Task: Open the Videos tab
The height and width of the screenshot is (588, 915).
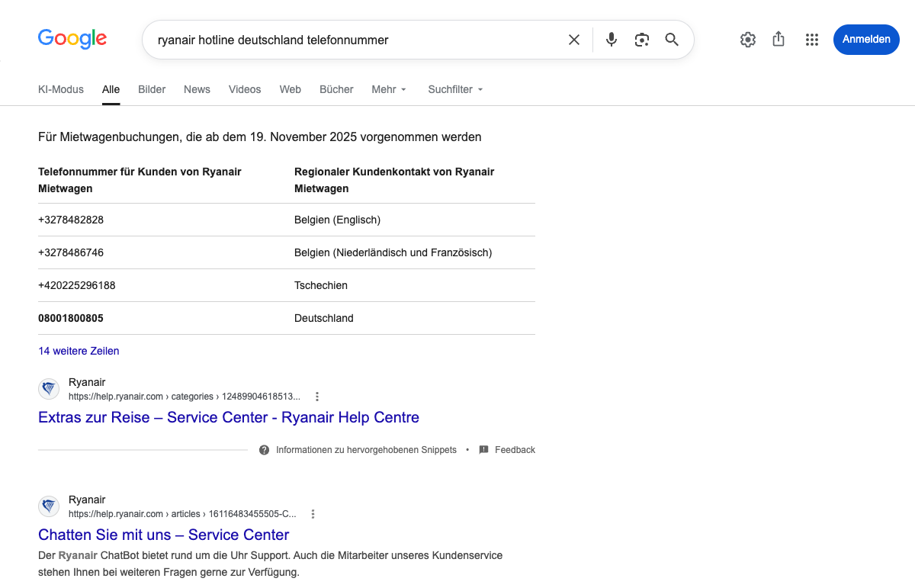Action: point(245,89)
